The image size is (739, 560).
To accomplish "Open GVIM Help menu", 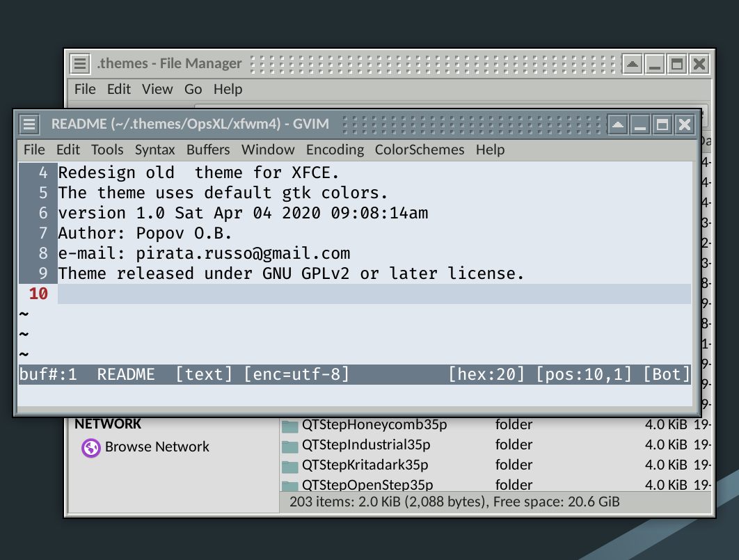I will pos(490,150).
